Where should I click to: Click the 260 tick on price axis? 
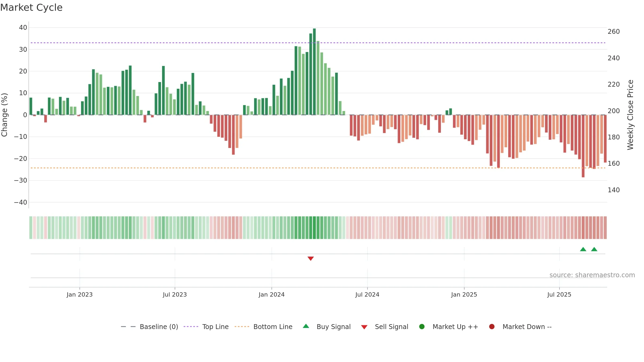click(614, 32)
